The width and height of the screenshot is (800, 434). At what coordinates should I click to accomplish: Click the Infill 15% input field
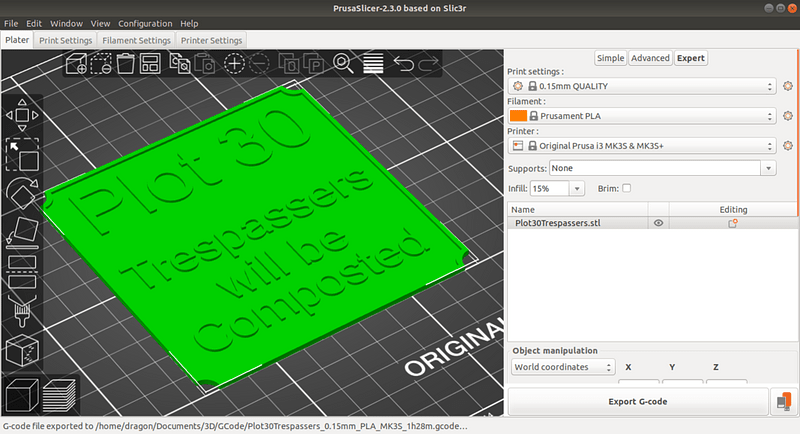click(x=549, y=189)
